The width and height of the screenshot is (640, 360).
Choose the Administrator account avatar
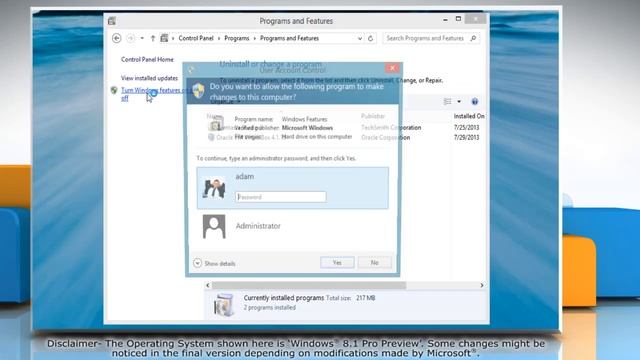point(214,226)
